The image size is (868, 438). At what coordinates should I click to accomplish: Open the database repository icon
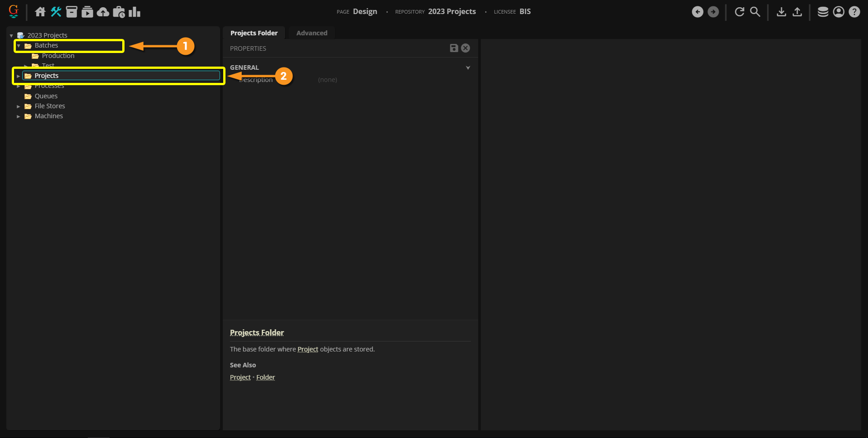click(823, 12)
